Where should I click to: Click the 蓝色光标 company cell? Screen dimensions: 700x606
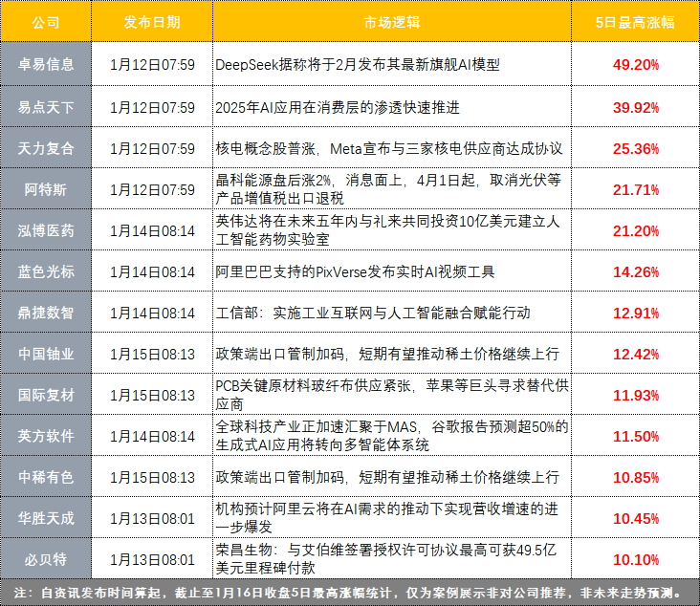[x=46, y=271]
